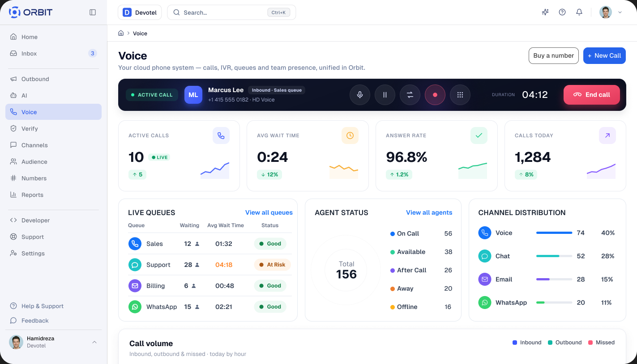The height and width of the screenshot is (364, 637).
Task: Click the Sales queue phone icon
Action: pos(135,244)
